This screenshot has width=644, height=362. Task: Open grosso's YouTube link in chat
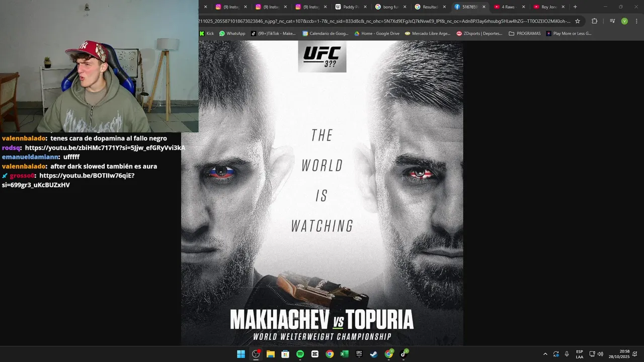tap(68, 180)
